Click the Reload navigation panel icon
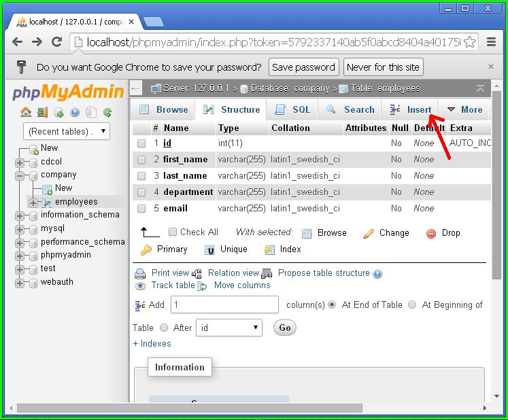This screenshot has width=508, height=420. coord(107,112)
